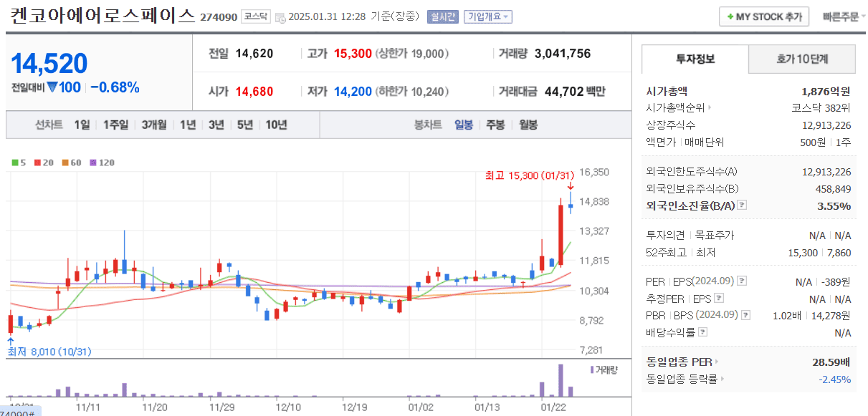
Task: Toggle the 실시간 realtime button
Action: tap(442, 16)
